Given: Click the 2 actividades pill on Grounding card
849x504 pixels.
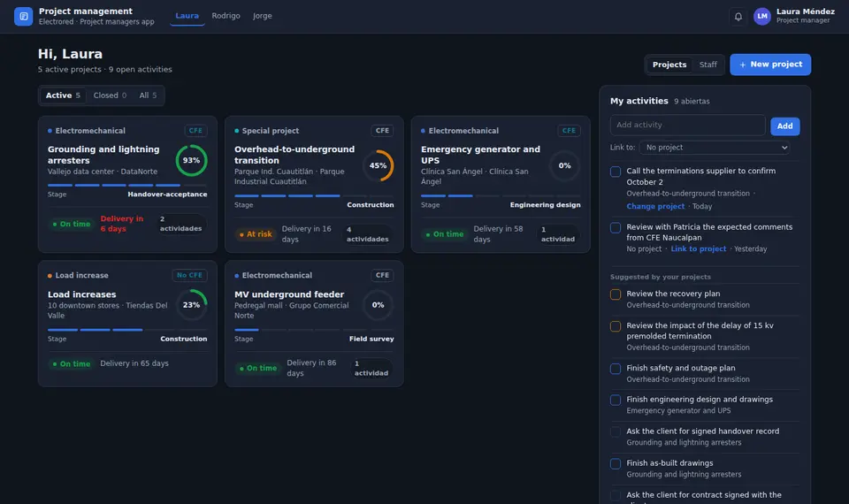Looking at the screenshot, I should pos(180,224).
